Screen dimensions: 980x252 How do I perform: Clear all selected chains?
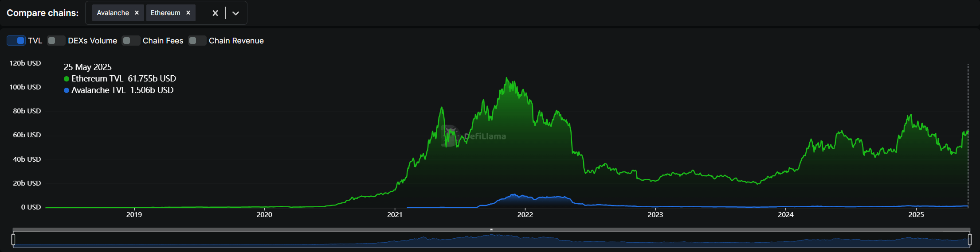coord(215,13)
